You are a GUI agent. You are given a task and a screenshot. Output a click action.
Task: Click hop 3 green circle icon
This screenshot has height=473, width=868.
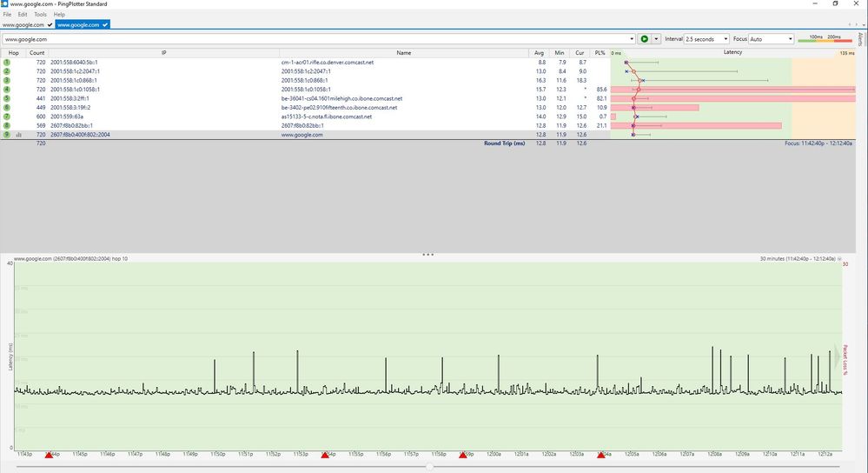point(7,80)
